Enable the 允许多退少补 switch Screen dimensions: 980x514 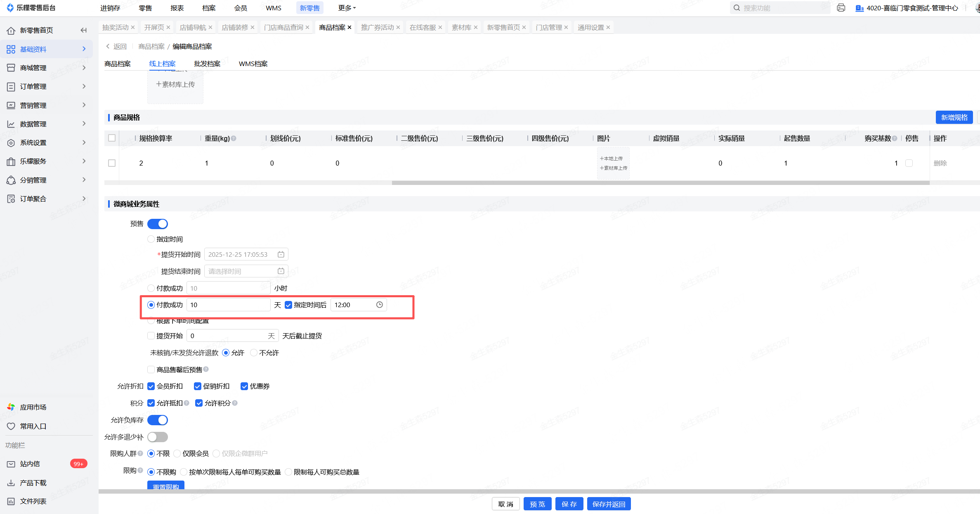[158, 437]
